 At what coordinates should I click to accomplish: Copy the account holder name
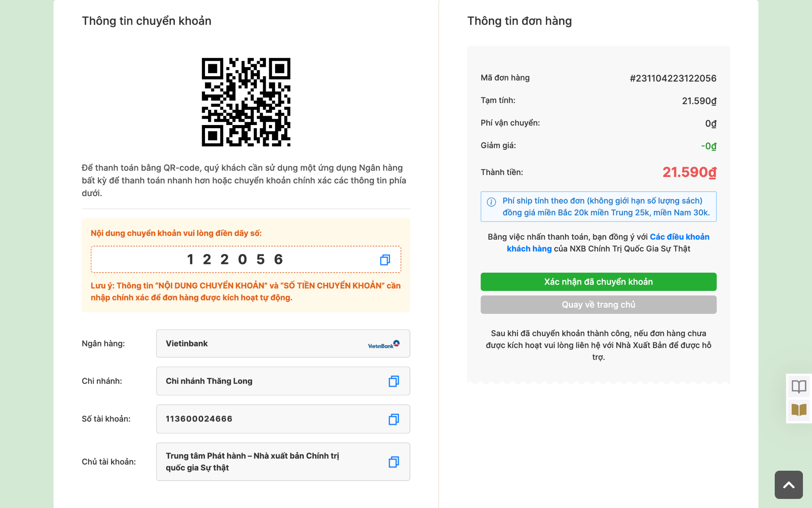[394, 462]
